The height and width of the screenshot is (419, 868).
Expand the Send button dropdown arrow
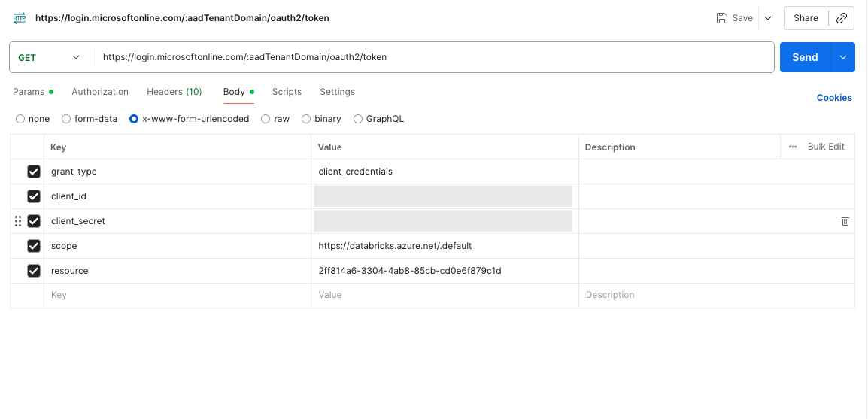click(842, 57)
